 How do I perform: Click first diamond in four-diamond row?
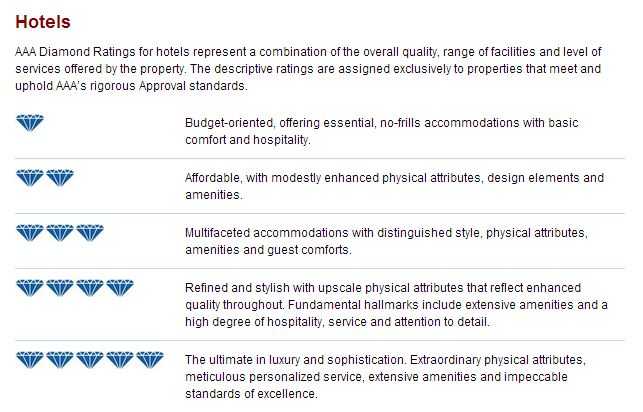(30, 287)
